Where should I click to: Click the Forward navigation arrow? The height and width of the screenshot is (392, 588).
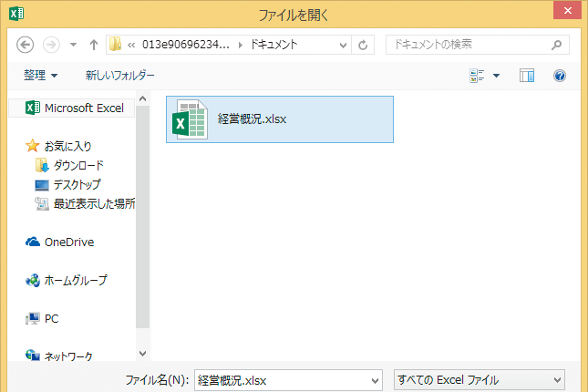51,45
